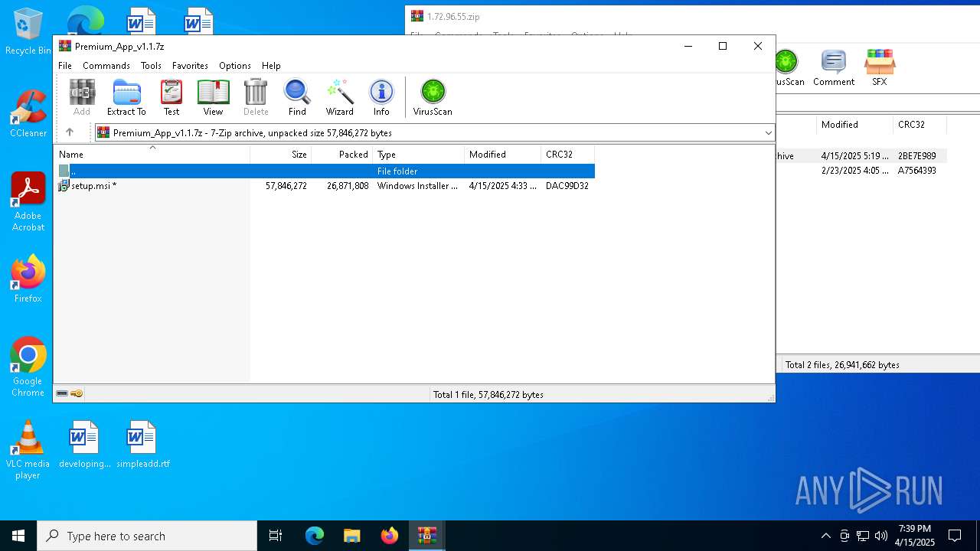Click the drive icon in status bar
This screenshot has width=980, height=551.
click(x=62, y=393)
